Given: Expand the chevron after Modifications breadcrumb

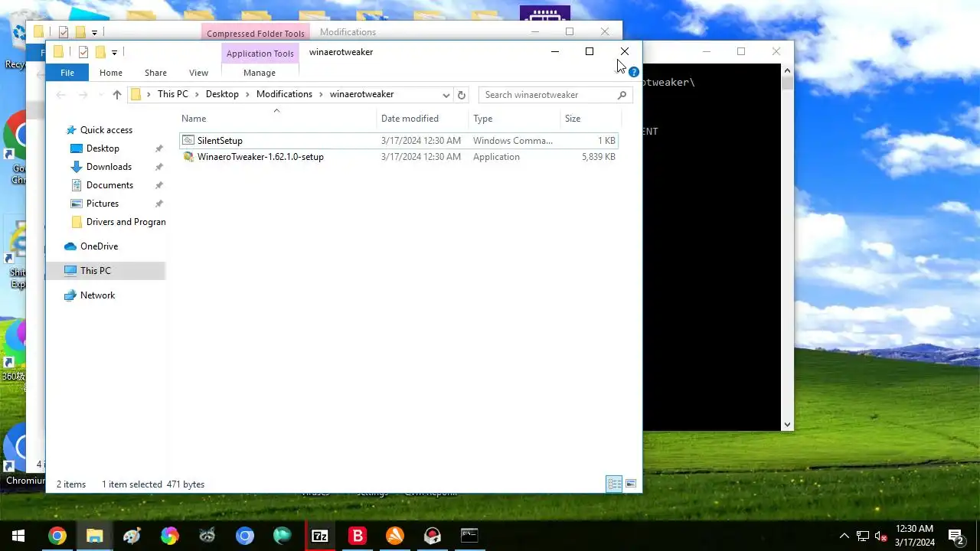Looking at the screenshot, I should click(321, 94).
